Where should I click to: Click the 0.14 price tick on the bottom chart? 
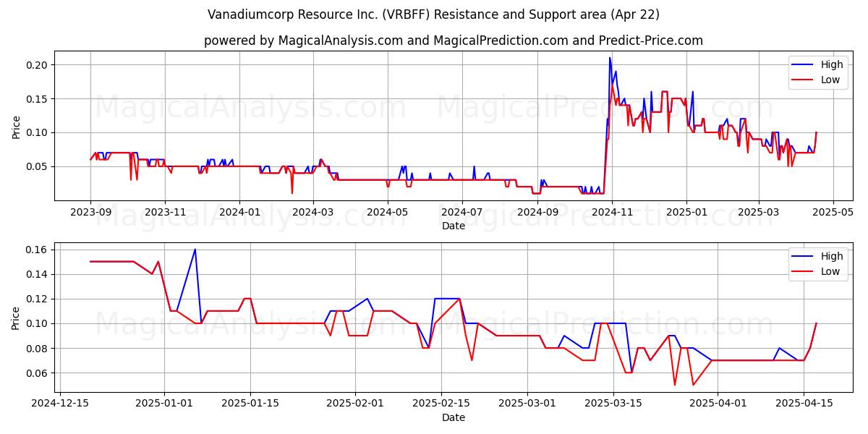(38, 274)
